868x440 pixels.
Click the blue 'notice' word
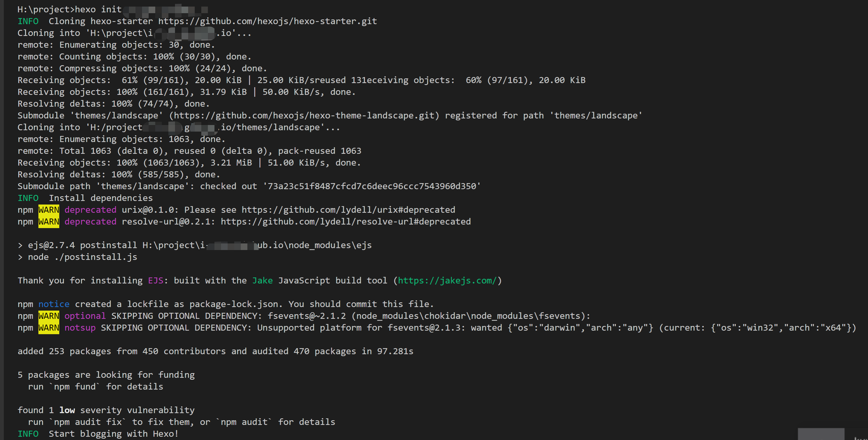click(x=54, y=304)
